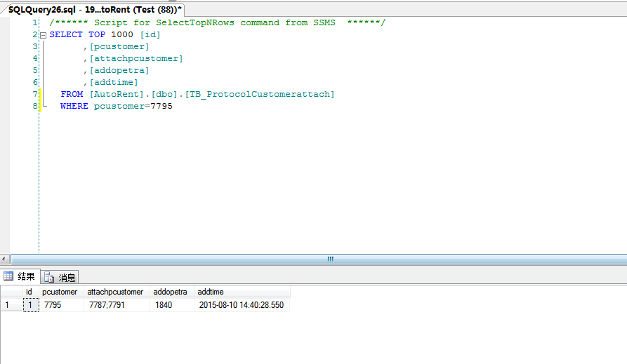Select row header 1 in results grid
627x364 pixels.
(x=11, y=305)
